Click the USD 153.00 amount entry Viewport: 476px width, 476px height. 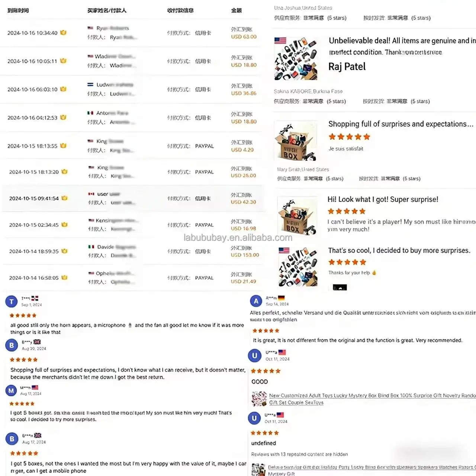(x=245, y=255)
